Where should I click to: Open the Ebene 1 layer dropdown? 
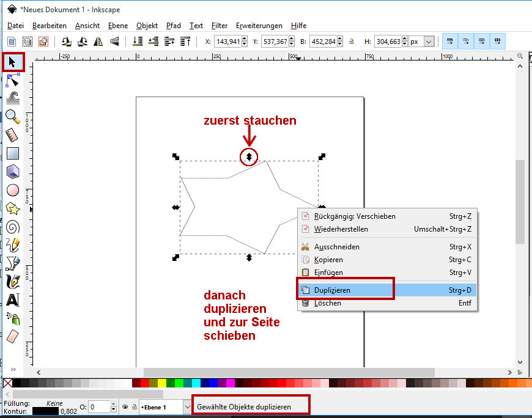point(187,406)
